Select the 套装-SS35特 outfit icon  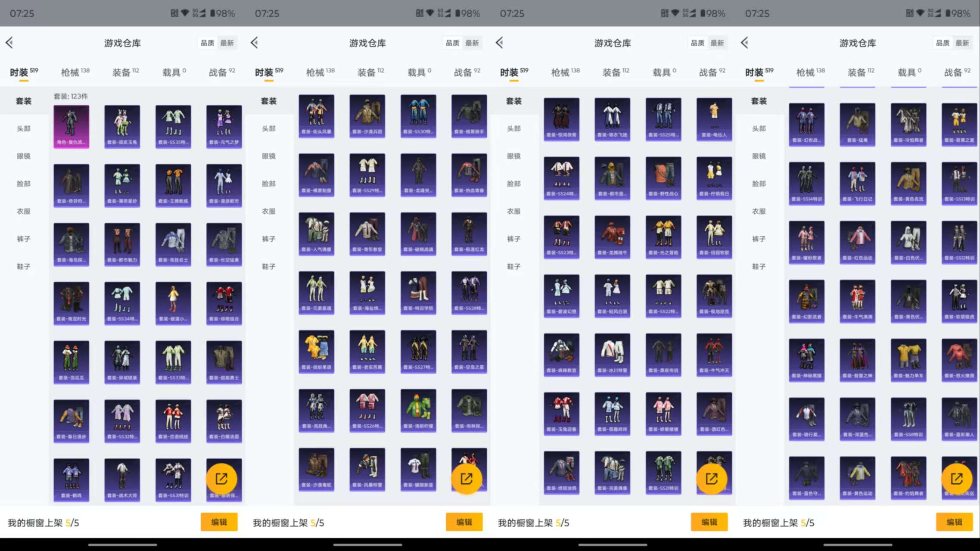point(173,126)
